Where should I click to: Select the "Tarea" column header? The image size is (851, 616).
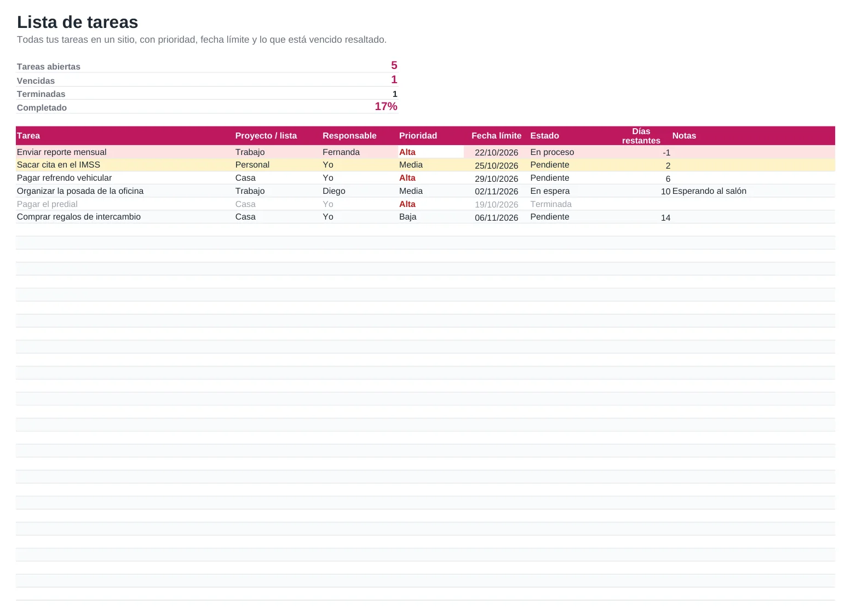28,136
